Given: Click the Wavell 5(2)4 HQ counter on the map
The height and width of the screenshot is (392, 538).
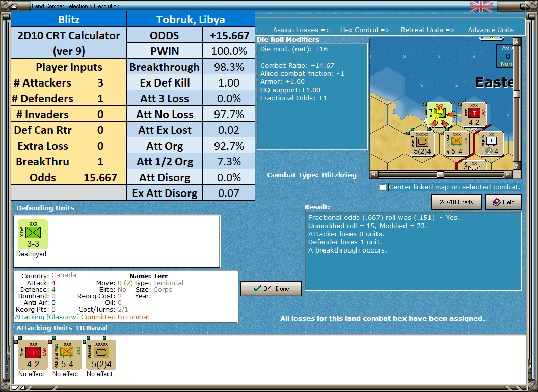Looking at the screenshot, I should tap(422, 144).
